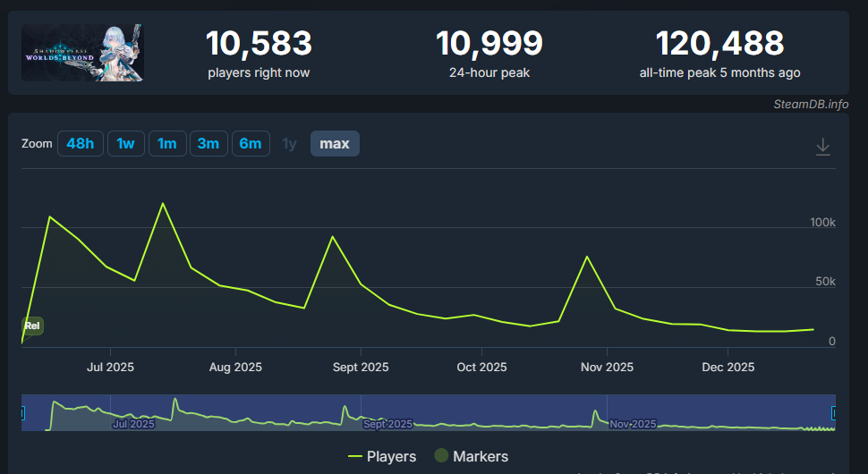Set chart zoom to 1m
The height and width of the screenshot is (474, 868).
pyautogui.click(x=167, y=144)
